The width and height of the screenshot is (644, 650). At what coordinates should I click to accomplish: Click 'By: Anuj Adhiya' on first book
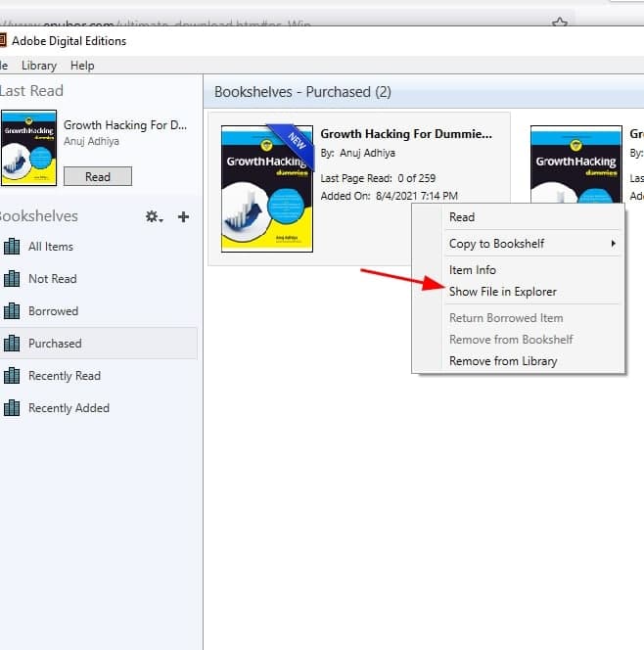357,153
